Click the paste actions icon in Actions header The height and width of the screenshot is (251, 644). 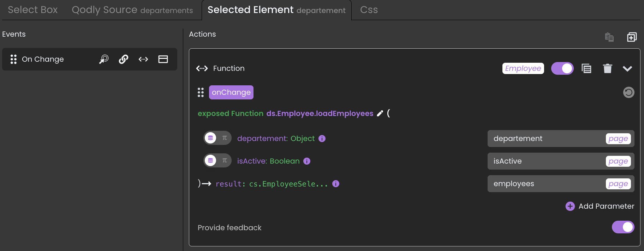[x=609, y=37]
